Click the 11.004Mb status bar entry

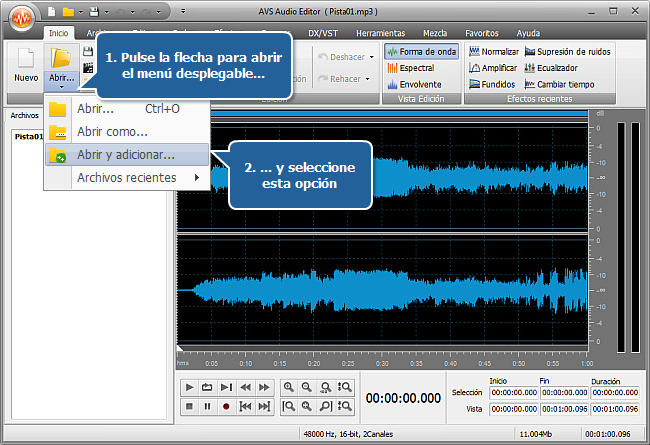point(536,434)
